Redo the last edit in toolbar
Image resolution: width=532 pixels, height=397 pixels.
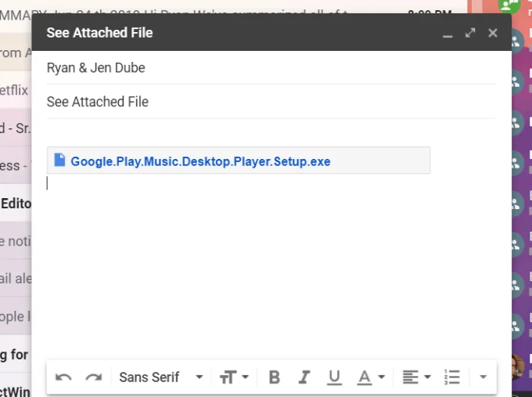[x=94, y=377]
